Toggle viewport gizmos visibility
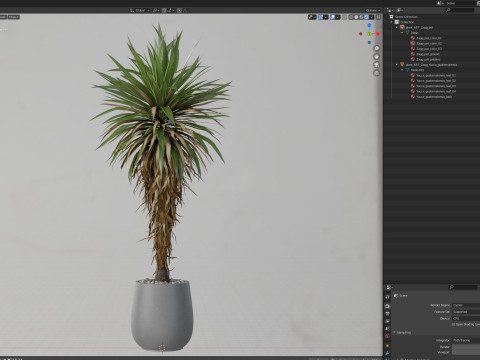The height and width of the screenshot is (360, 480). (x=321, y=17)
